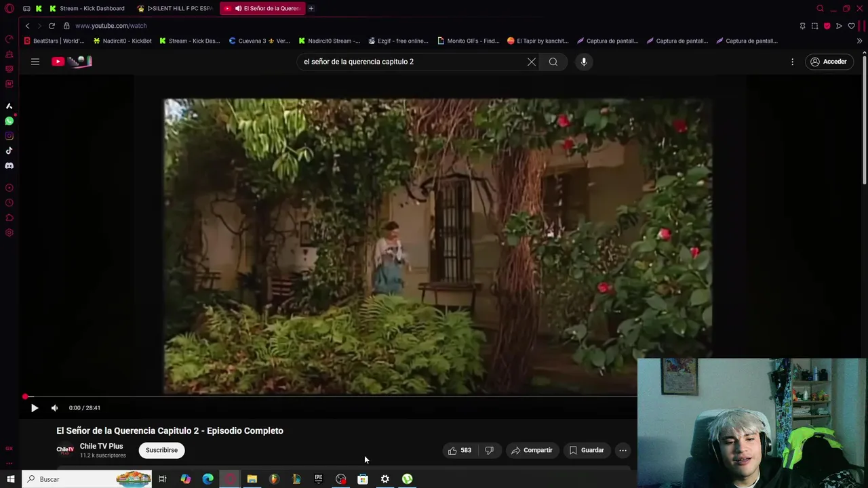Open Windows Settings gear on taskbar
Viewport: 868px width, 488px height.
pos(384,479)
